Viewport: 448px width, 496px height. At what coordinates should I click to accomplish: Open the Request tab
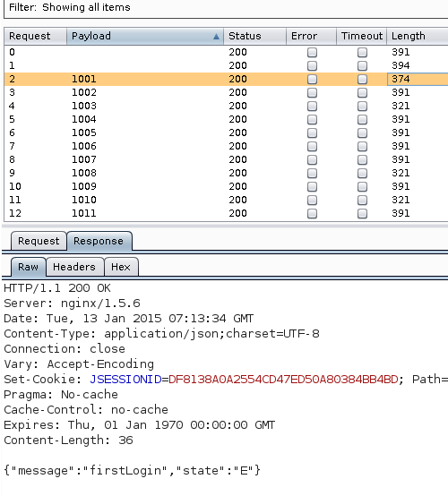pos(39,241)
